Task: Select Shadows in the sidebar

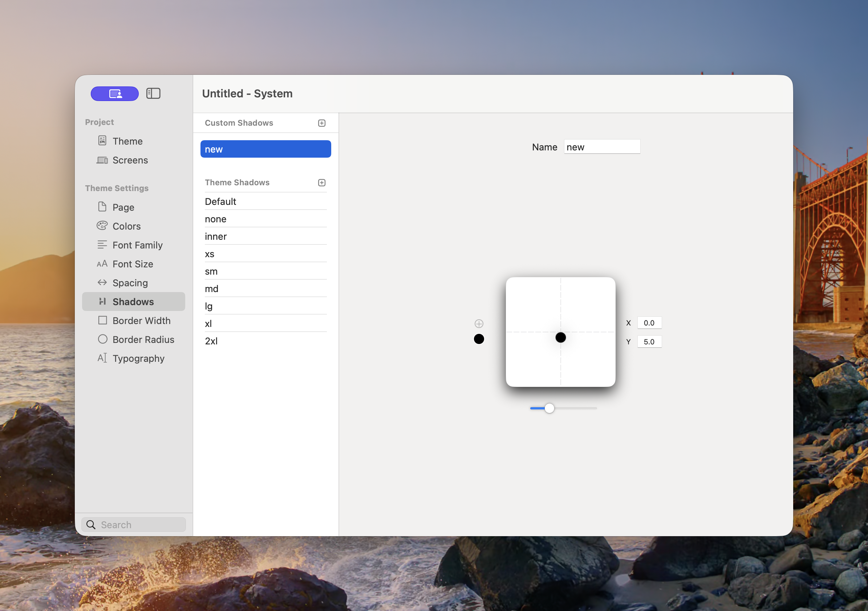Action: click(x=133, y=302)
